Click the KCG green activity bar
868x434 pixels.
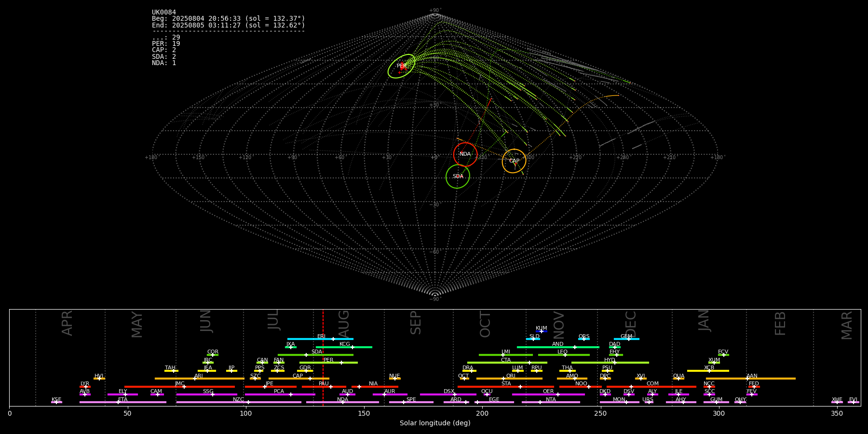click(344, 347)
